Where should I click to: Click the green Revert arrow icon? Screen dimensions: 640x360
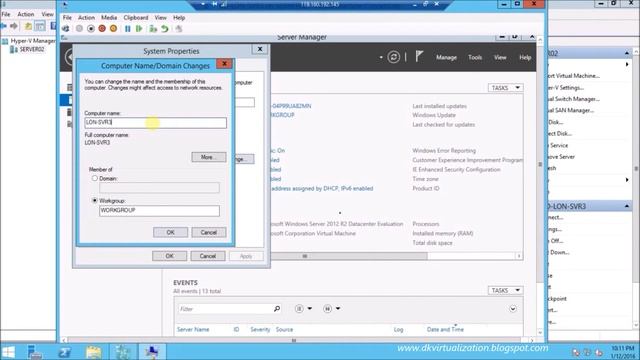[164, 29]
